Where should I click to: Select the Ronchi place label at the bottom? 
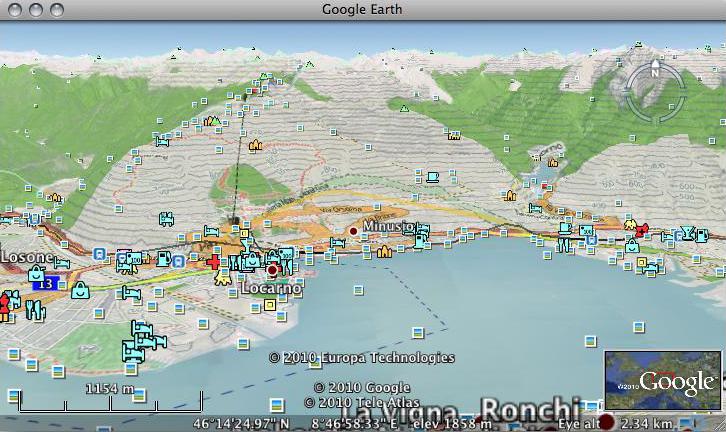click(530, 410)
